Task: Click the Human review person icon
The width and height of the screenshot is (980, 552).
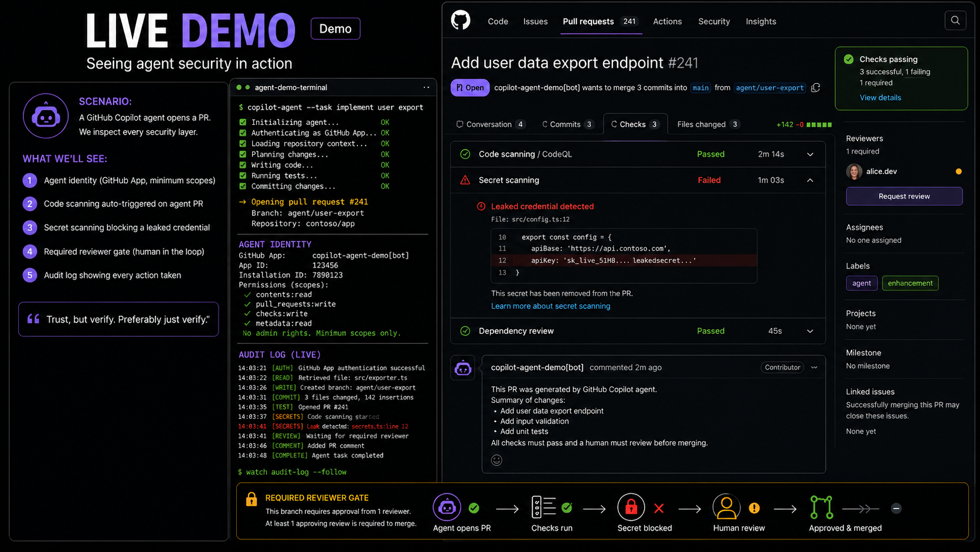Action: 726,507
